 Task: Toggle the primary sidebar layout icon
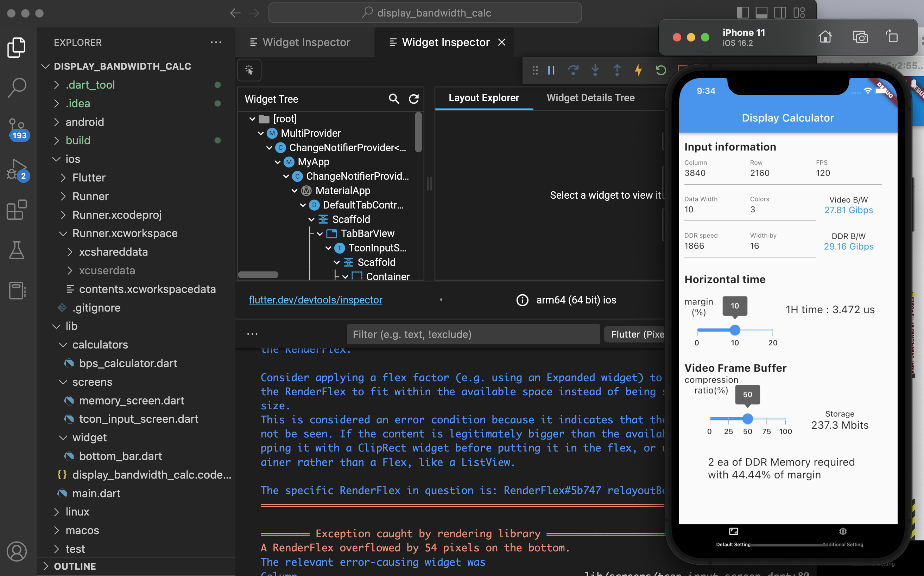[742, 13]
